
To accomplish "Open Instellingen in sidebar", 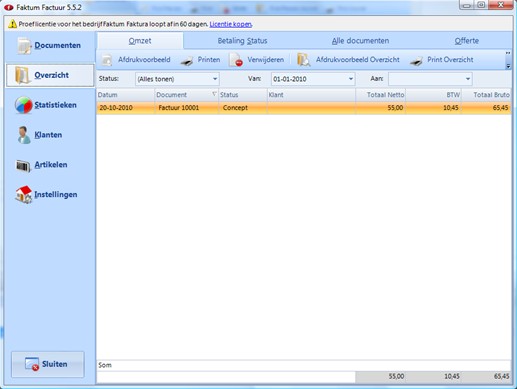I will 56,195.
